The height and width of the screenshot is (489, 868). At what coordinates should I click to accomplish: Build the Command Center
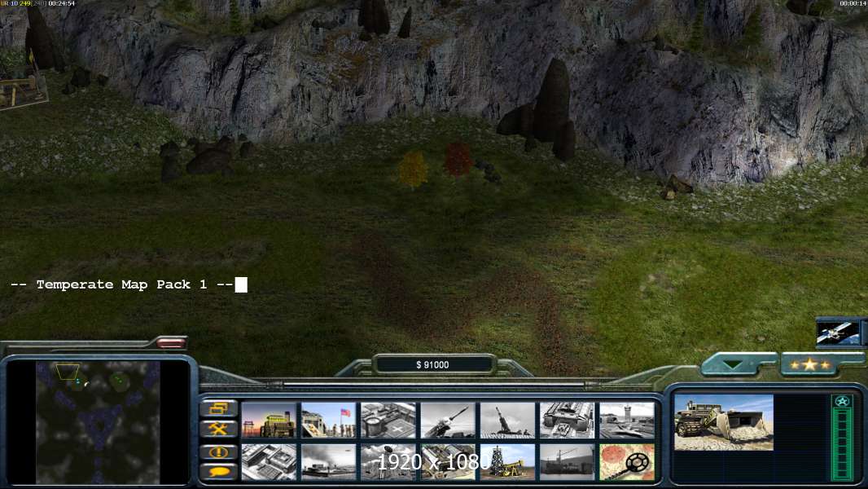(448, 461)
